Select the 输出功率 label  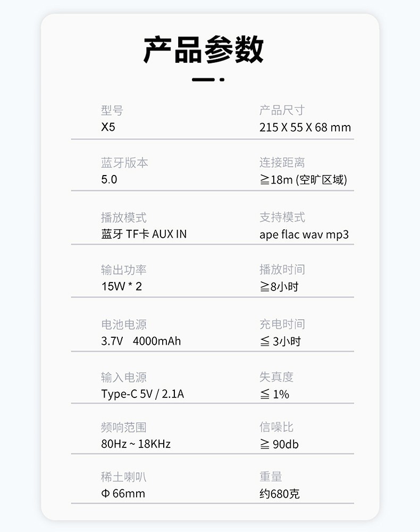(x=123, y=270)
